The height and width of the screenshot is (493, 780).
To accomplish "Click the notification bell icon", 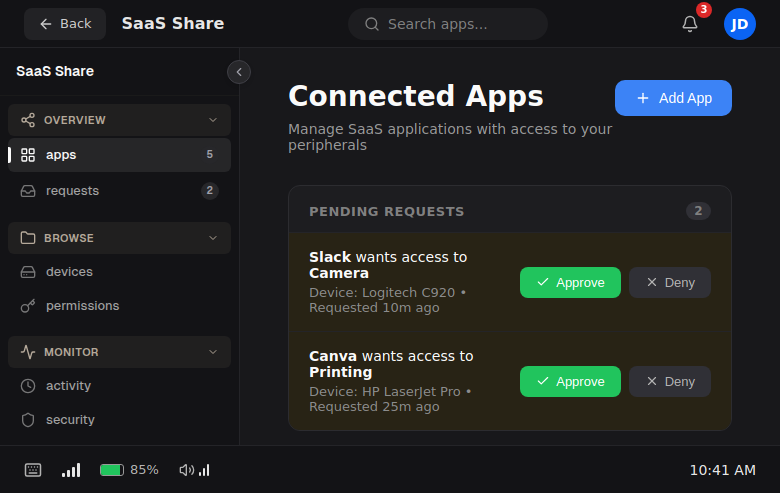I will (690, 24).
